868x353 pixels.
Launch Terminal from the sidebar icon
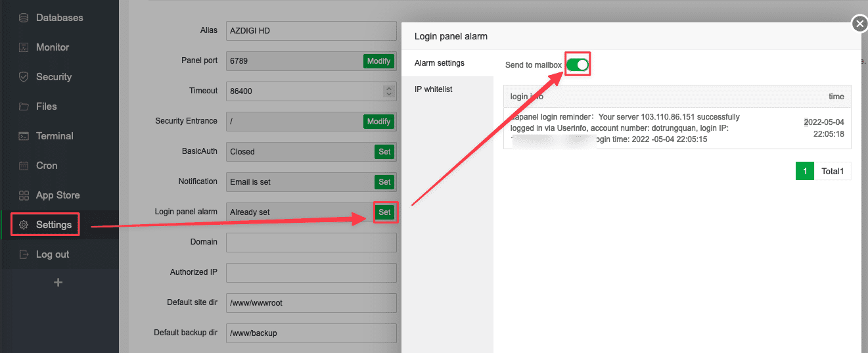(x=24, y=136)
